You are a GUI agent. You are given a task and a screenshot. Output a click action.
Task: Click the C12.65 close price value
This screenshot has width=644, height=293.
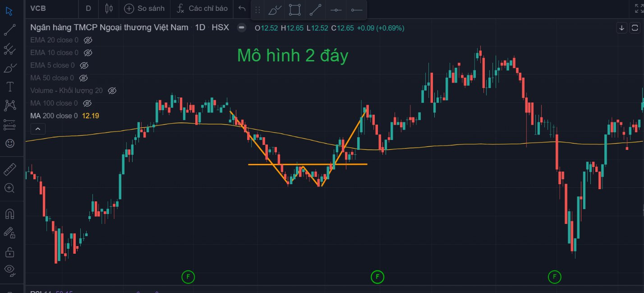(342, 28)
